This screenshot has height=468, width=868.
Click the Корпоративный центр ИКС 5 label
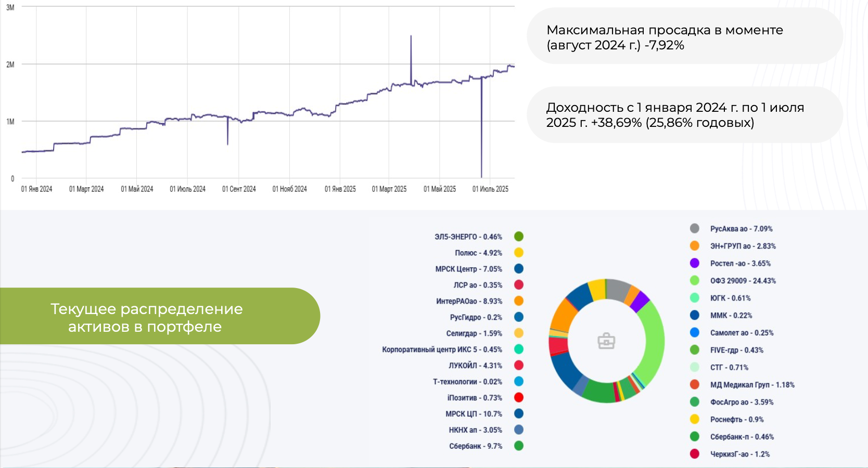[442, 349]
